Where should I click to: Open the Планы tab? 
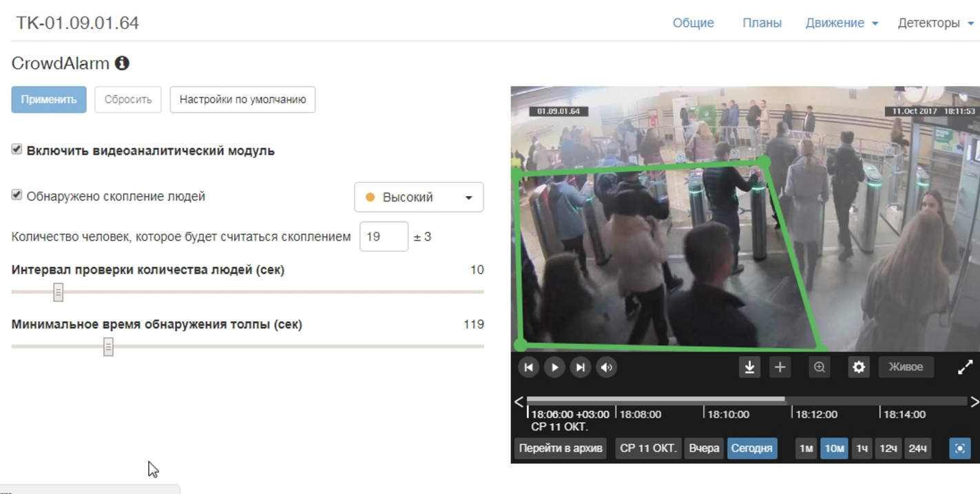tap(762, 23)
